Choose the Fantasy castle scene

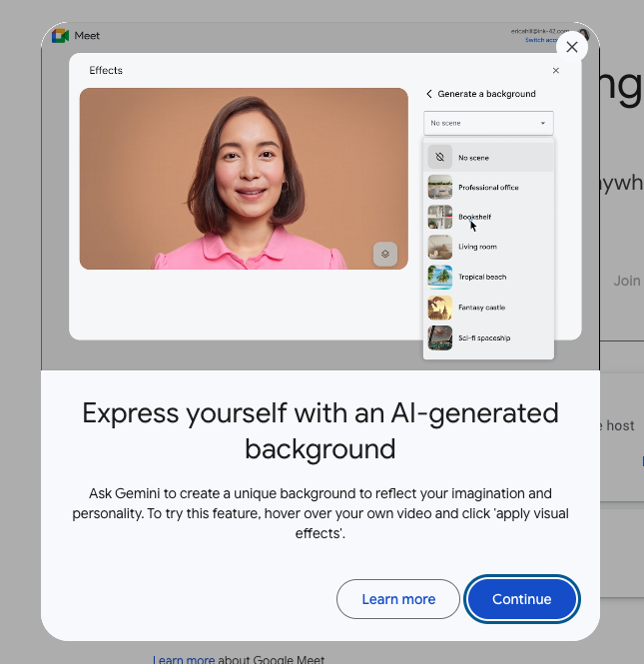coord(488,308)
